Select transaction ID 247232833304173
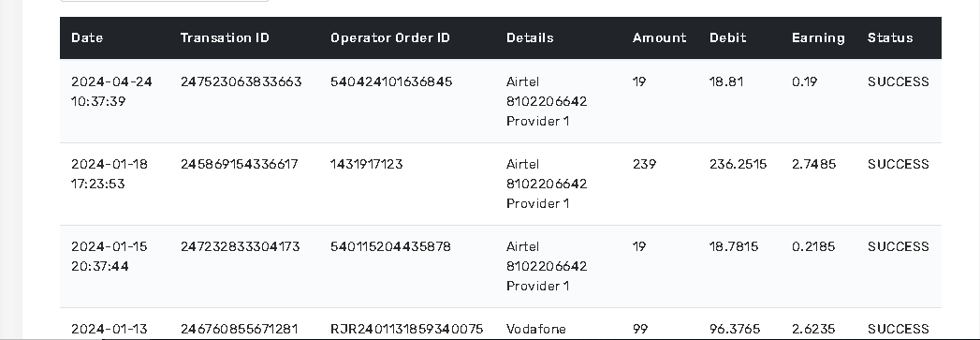The width and height of the screenshot is (980, 340). click(x=240, y=247)
